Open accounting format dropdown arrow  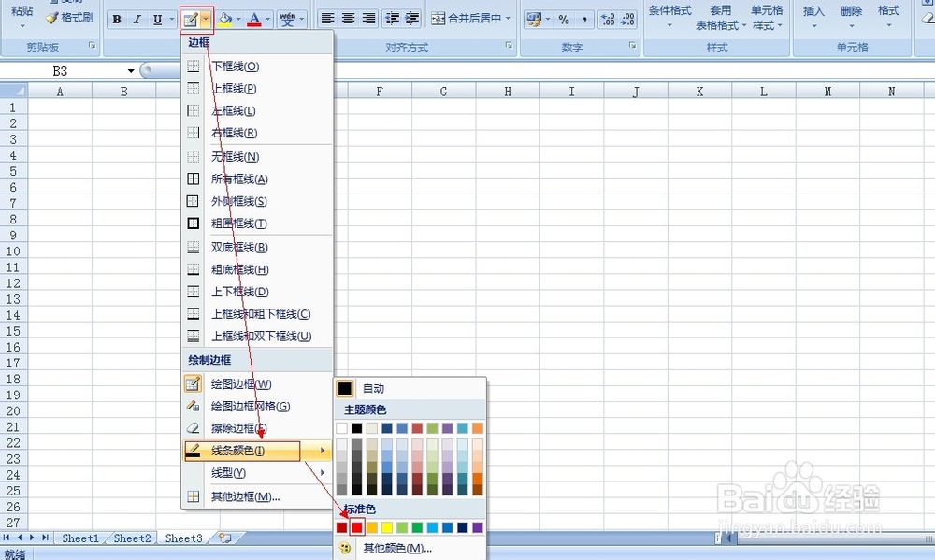(x=548, y=20)
